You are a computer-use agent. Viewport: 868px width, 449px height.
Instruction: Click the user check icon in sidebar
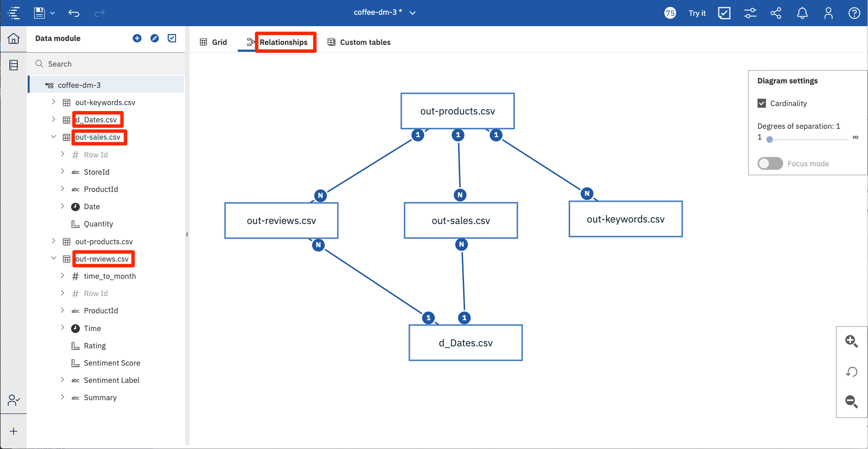(14, 400)
